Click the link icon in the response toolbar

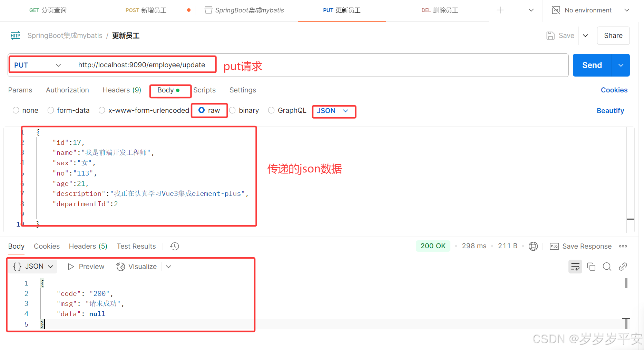point(623,266)
